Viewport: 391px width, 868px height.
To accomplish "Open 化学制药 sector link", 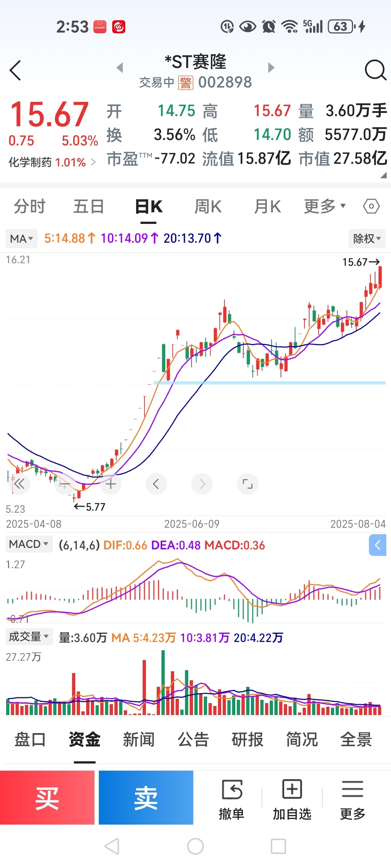I will pyautogui.click(x=52, y=162).
